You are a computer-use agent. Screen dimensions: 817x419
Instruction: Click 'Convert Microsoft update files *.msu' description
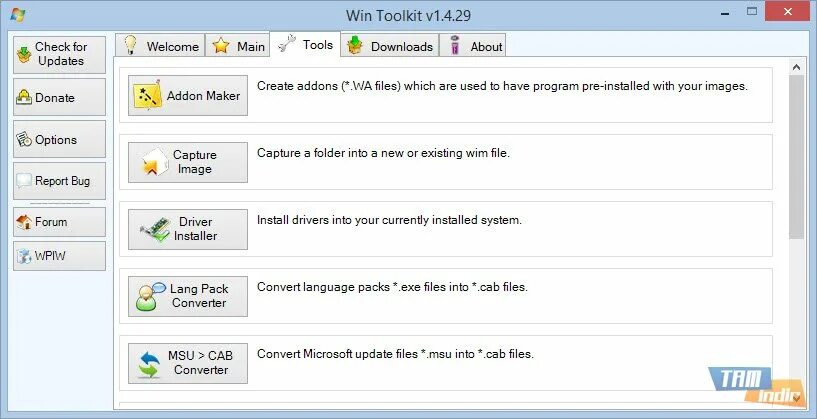[x=395, y=354]
